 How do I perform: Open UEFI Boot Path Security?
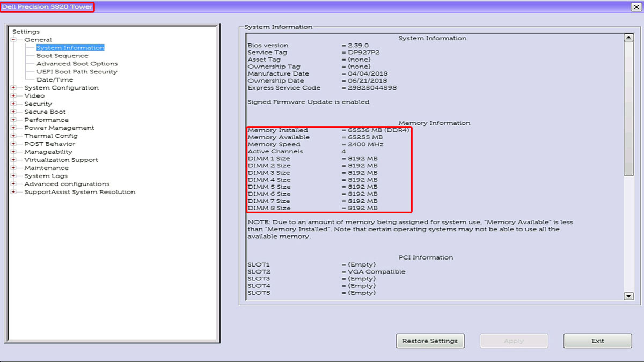77,72
